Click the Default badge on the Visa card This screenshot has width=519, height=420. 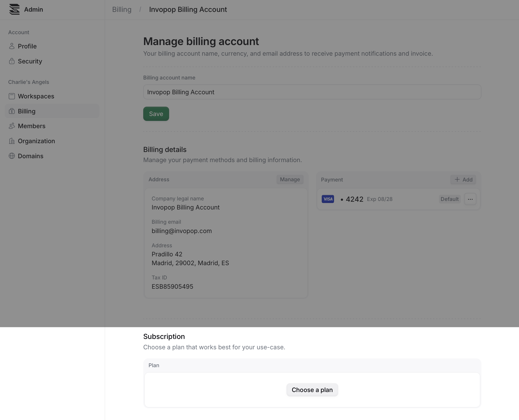450,199
